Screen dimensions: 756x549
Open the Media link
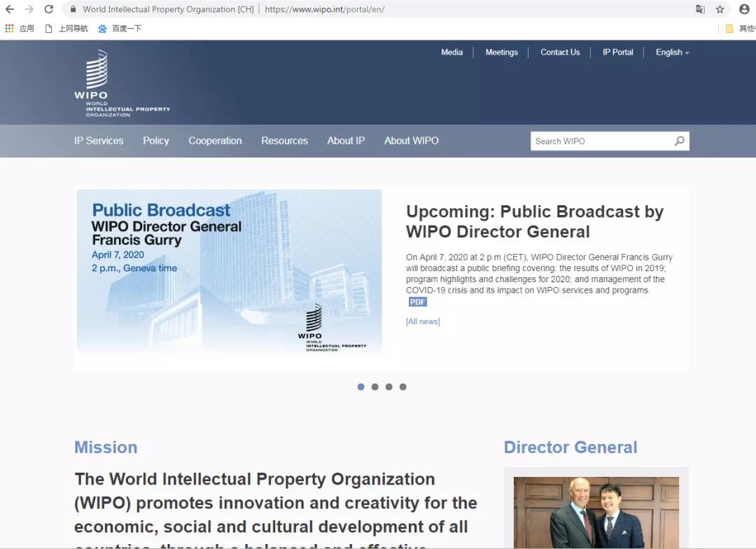pyautogui.click(x=451, y=52)
